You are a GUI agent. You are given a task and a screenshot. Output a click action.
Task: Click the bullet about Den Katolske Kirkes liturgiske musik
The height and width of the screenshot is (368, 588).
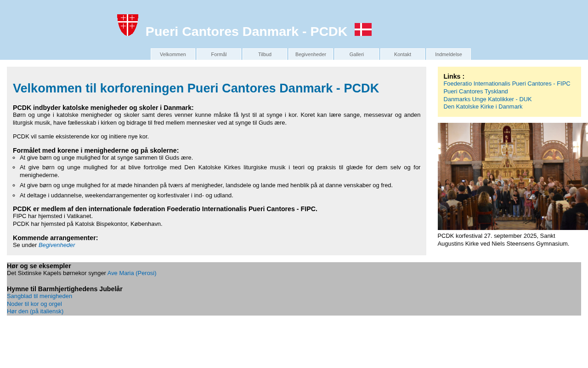click(x=220, y=171)
